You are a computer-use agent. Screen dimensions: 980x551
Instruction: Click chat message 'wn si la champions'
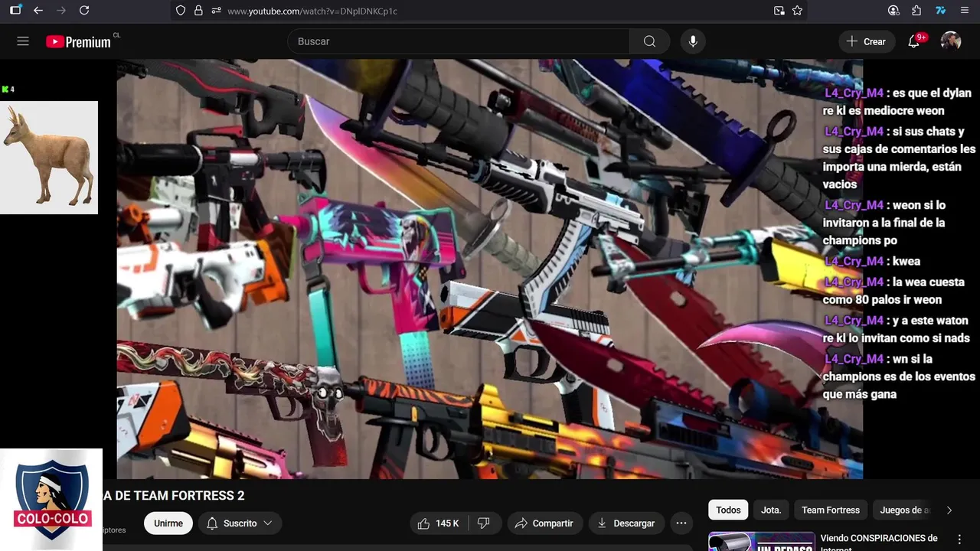[x=900, y=377]
